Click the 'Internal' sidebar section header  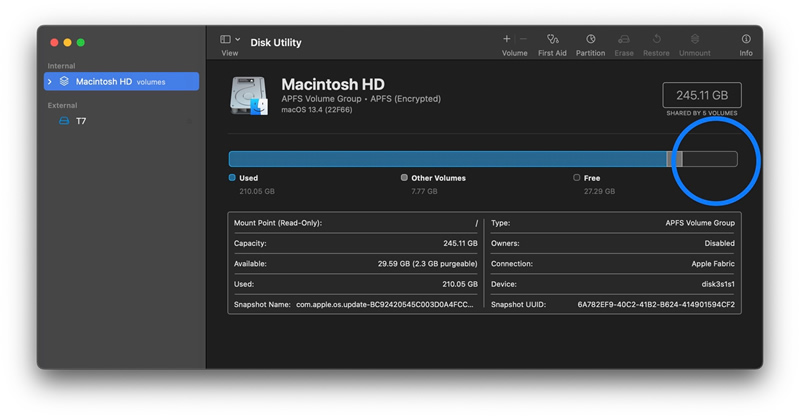pyautogui.click(x=61, y=66)
